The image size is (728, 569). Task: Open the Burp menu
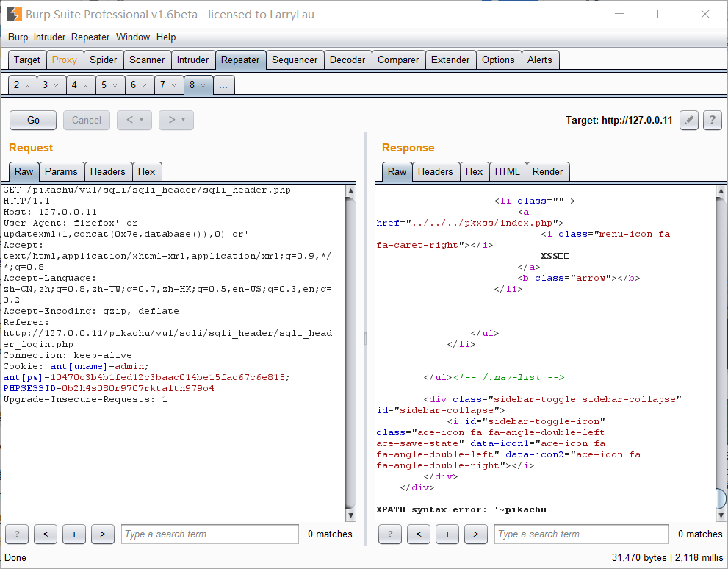(x=18, y=37)
